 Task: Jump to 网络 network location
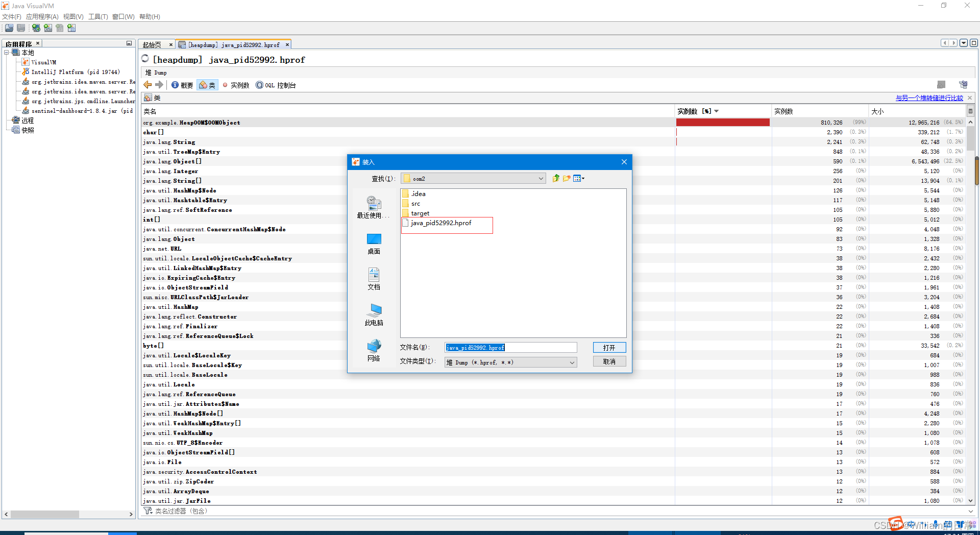pos(374,351)
